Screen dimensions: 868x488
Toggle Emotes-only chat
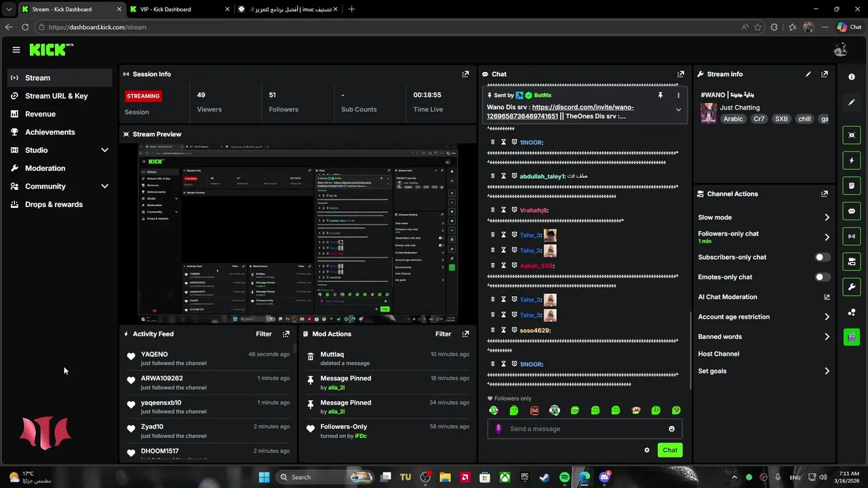[x=822, y=277]
